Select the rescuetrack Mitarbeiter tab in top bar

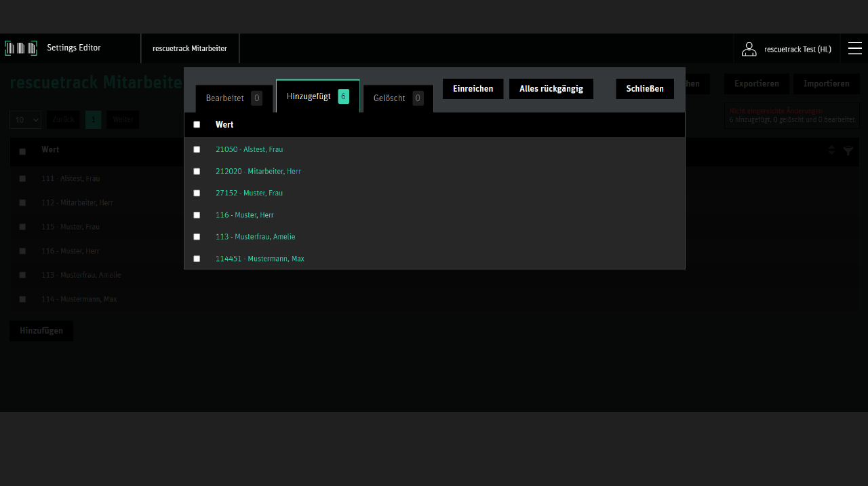190,48
